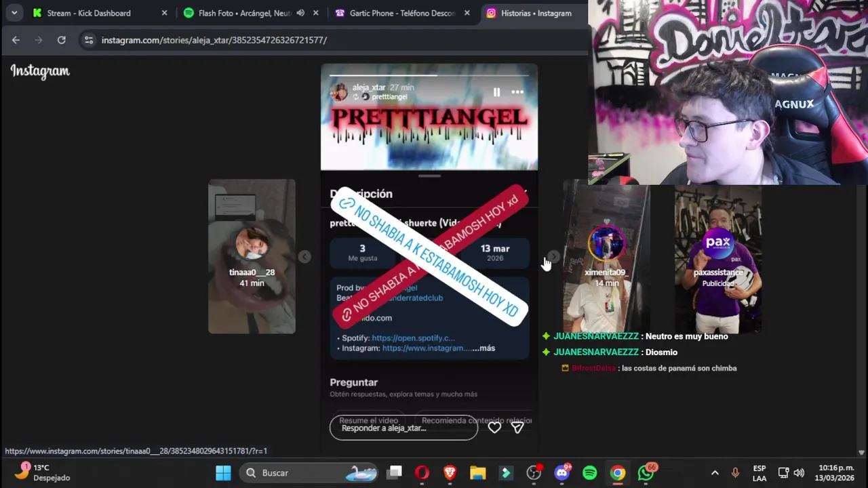Go to the previous story arrow
The width and height of the screenshot is (868, 488).
click(x=304, y=256)
